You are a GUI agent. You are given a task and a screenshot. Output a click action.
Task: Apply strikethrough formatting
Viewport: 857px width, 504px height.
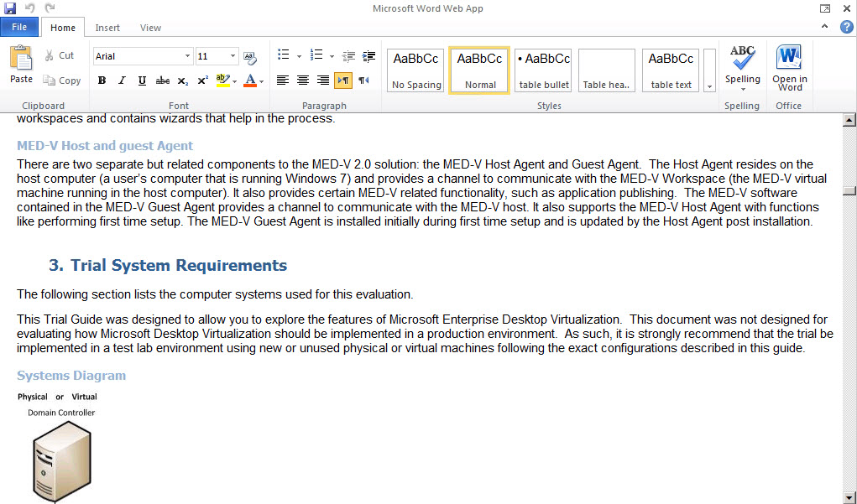[x=162, y=81]
